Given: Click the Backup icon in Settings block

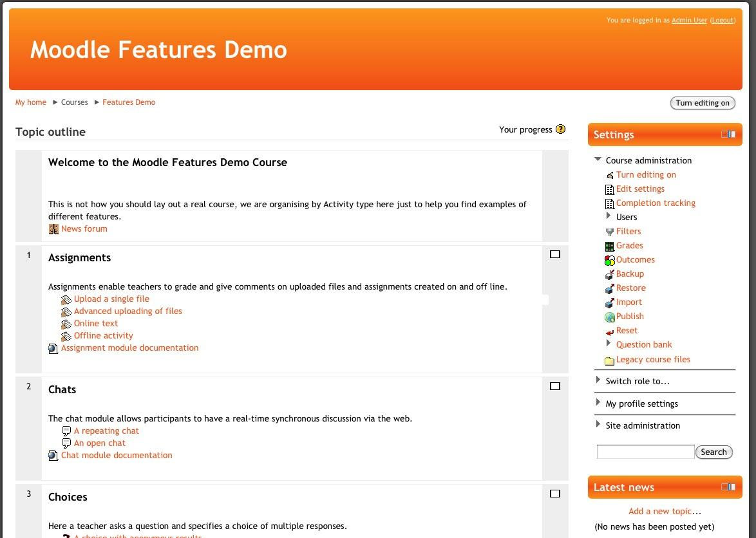Looking at the screenshot, I should 609,274.
